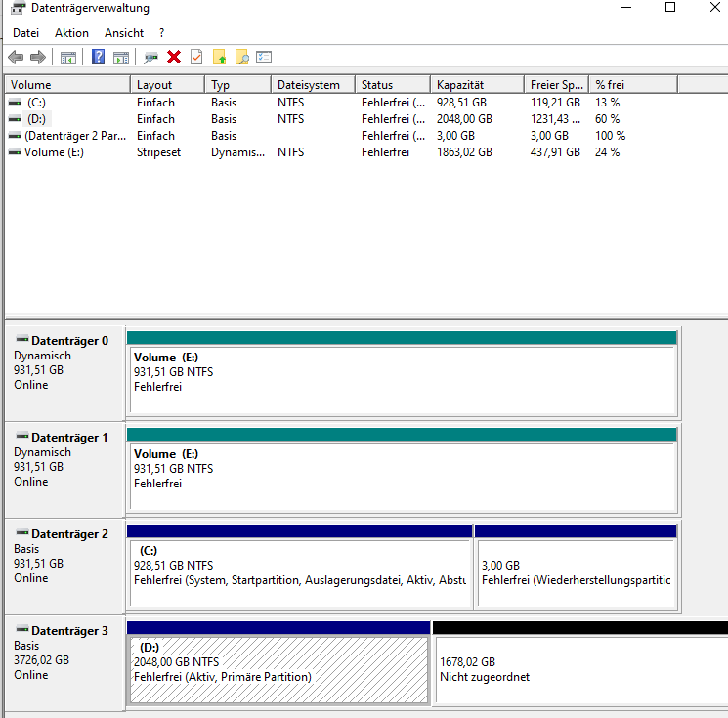Click the 119,21 GB free space cell
This screenshot has width=728, height=718.
pos(555,103)
